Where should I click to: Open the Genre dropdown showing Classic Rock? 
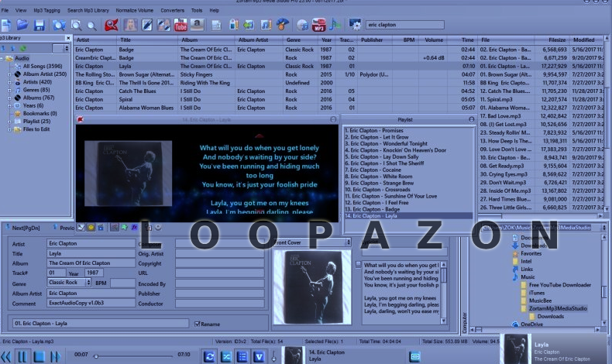click(x=88, y=282)
